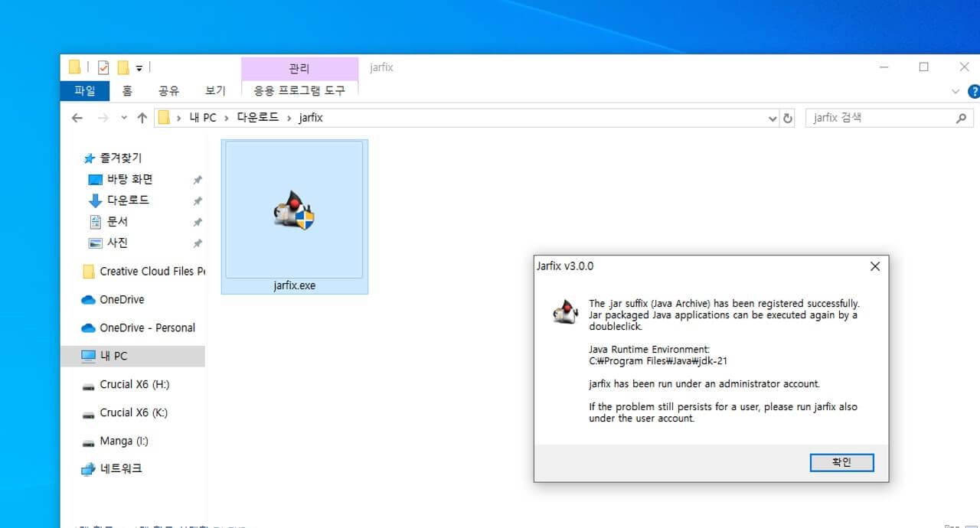Image resolution: width=980 pixels, height=528 pixels.
Task: Open the Explorer help icon
Action: [x=973, y=91]
